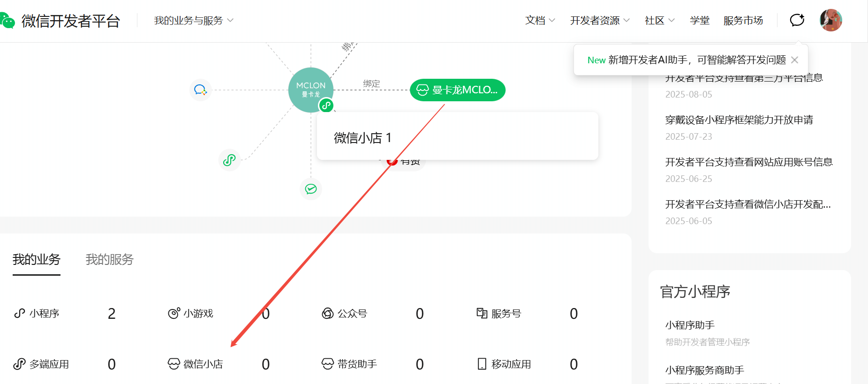Click the mini program node icon in graph
The height and width of the screenshot is (384, 868).
coord(229,160)
